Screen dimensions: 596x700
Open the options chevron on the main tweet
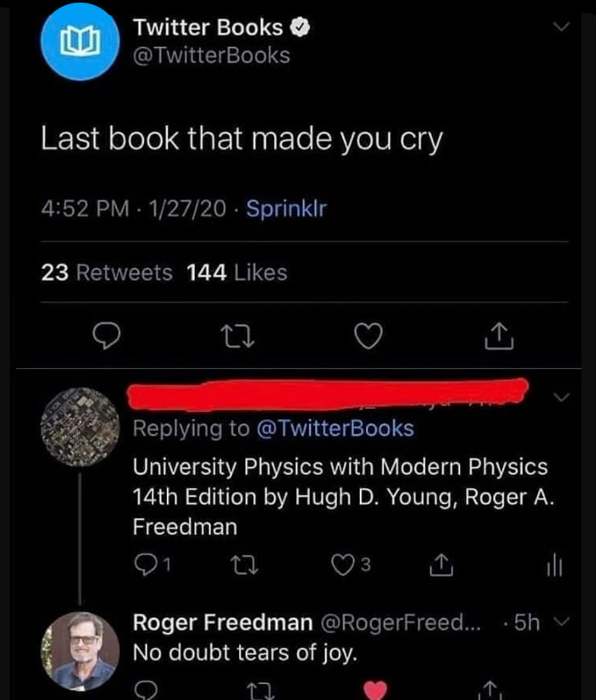(561, 26)
